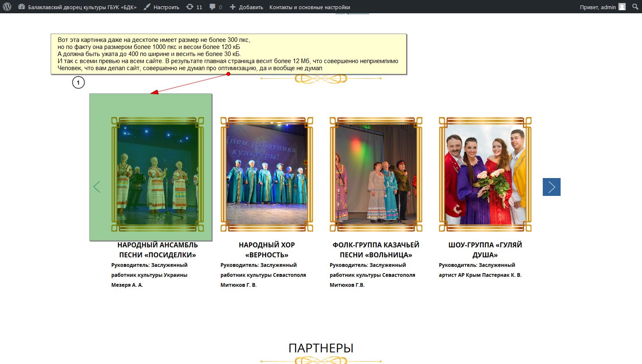The image size is (642, 364).
Task: Open the «Гуляй душа» show group photo
Action: (x=485, y=174)
